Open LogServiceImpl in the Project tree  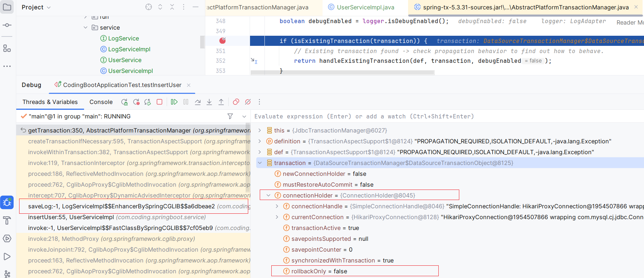click(129, 49)
